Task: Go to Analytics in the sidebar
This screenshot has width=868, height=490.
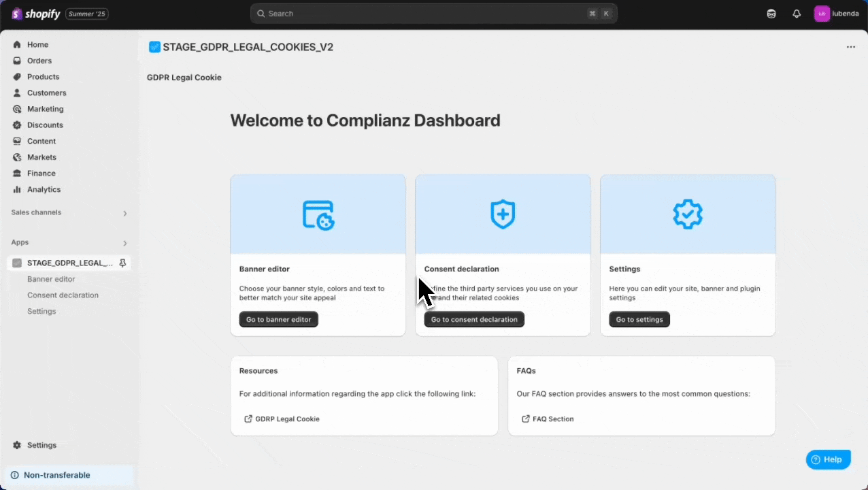Action: [44, 189]
